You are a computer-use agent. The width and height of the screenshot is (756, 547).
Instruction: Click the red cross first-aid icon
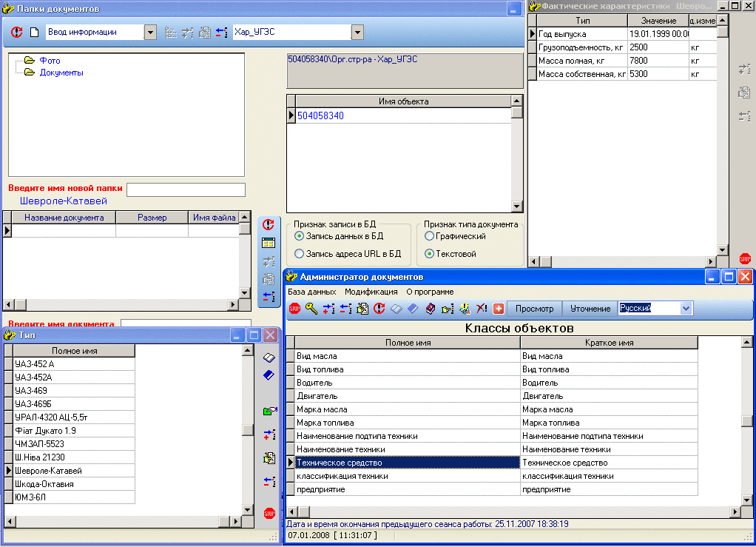499,309
